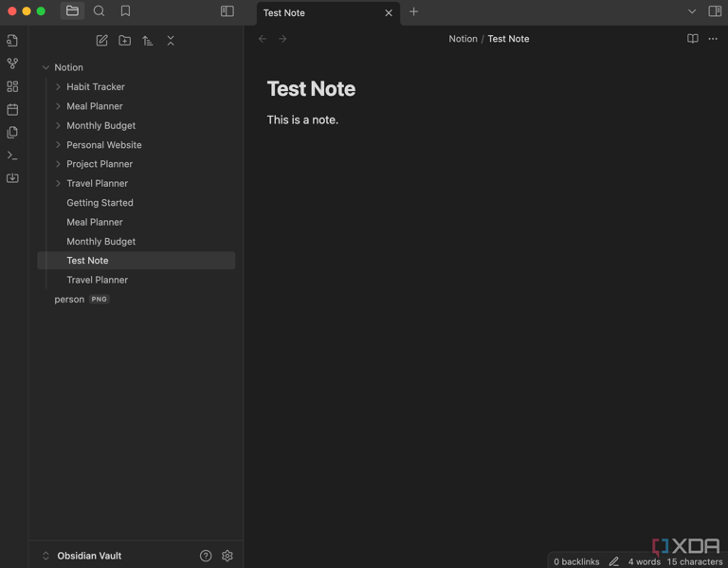Open the more options menu for note
Viewport: 728px width, 568px height.
713,39
